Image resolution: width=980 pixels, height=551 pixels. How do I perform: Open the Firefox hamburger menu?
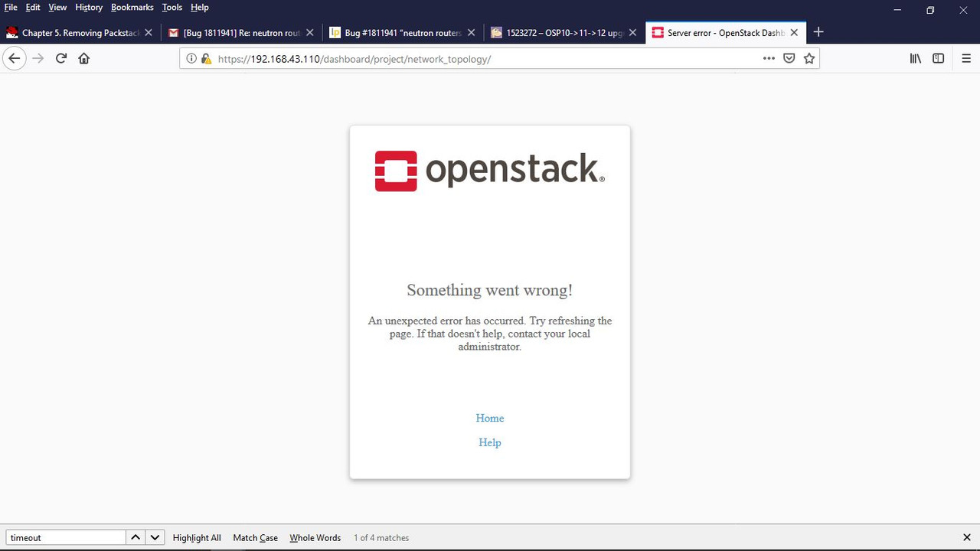[965, 58]
